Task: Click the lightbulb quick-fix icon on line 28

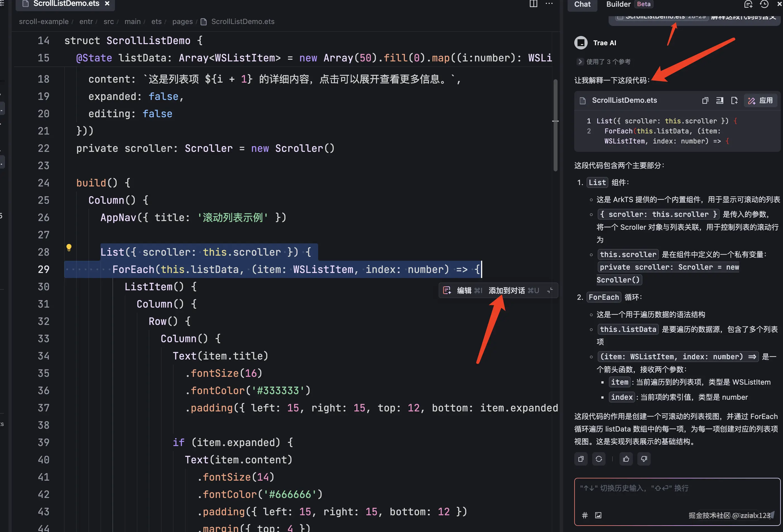Action: click(69, 248)
